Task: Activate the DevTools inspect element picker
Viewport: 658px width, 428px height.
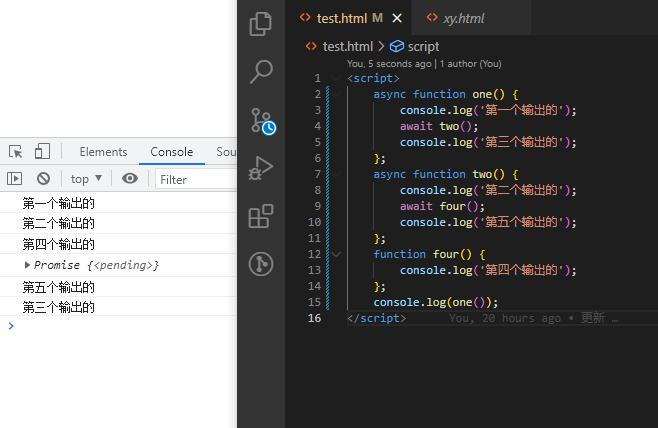Action: (x=16, y=152)
